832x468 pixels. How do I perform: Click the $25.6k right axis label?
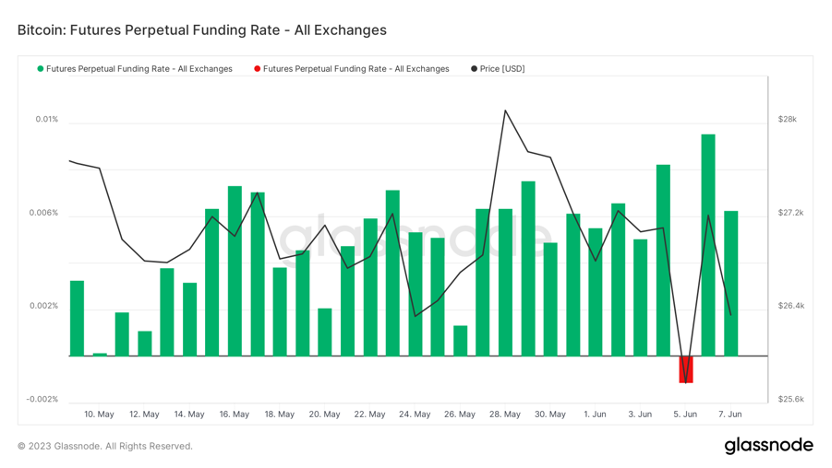[790, 399]
